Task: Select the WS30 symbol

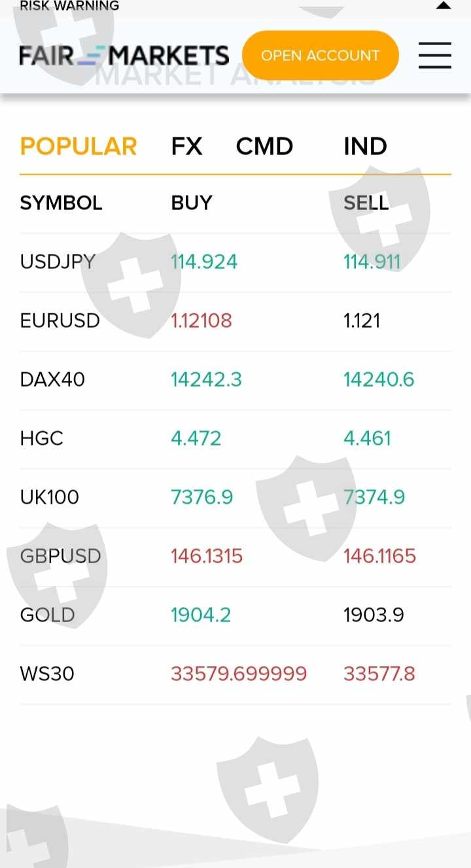Action: tap(47, 674)
